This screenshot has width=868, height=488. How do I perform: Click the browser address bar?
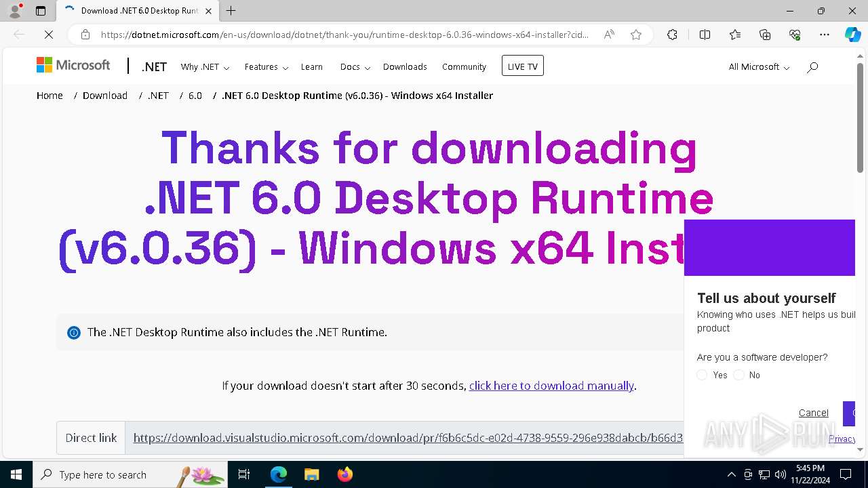point(344,35)
